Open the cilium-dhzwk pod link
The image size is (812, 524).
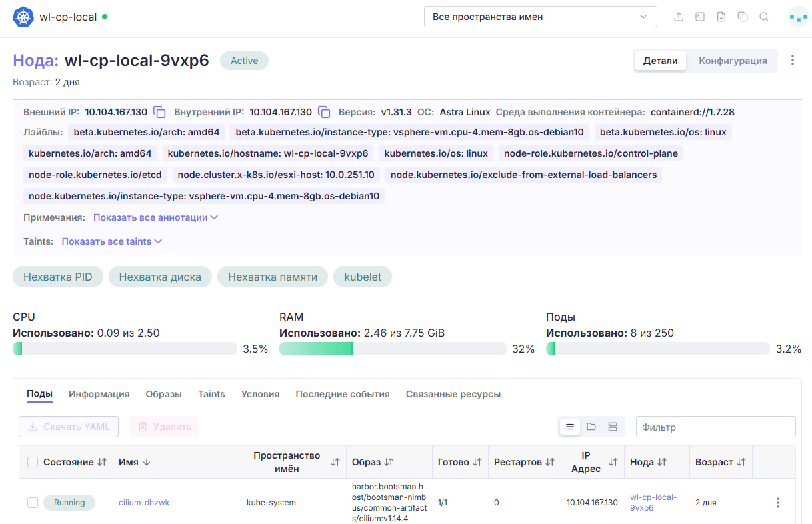click(x=144, y=503)
